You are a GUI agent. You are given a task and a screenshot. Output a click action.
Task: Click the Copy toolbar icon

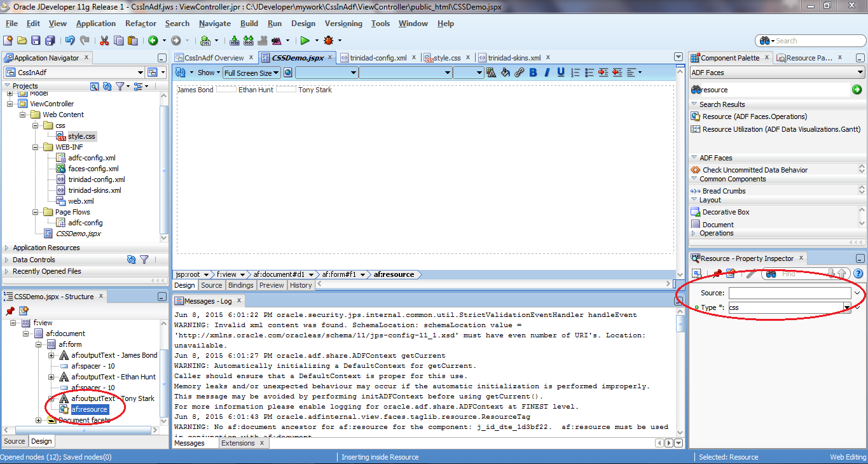118,40
